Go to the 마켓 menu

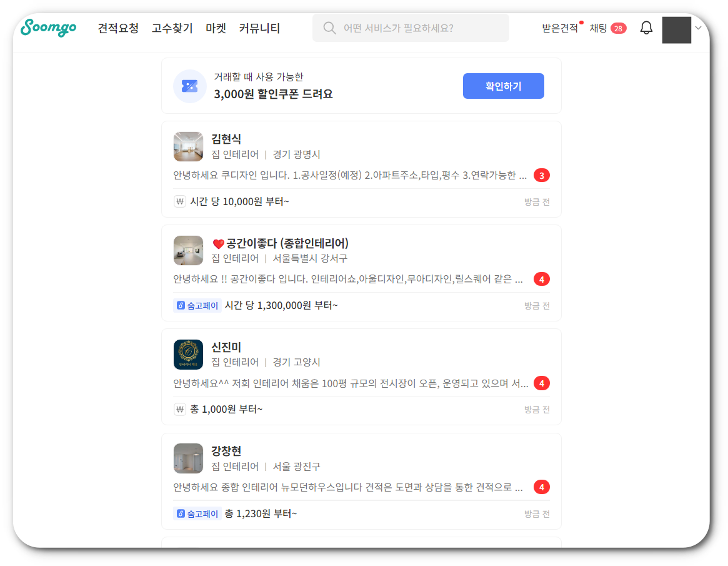click(x=216, y=28)
